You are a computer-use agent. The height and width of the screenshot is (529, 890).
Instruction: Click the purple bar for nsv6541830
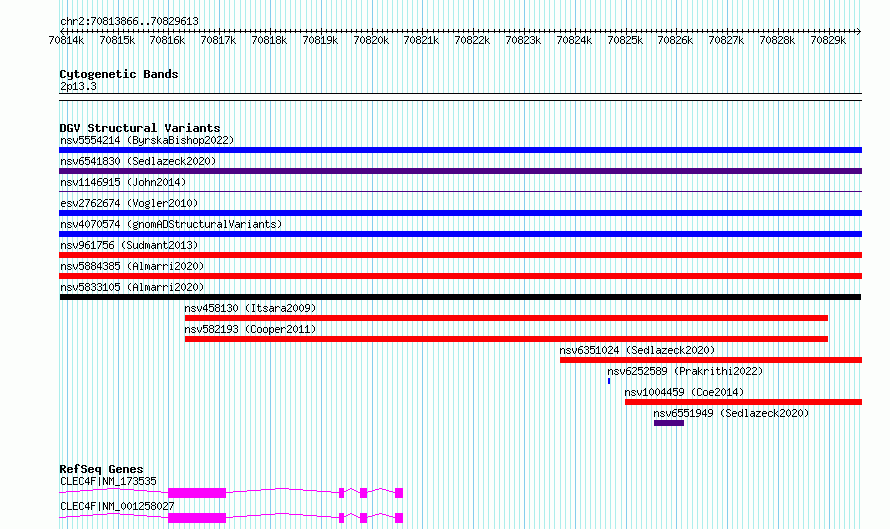pyautogui.click(x=460, y=171)
